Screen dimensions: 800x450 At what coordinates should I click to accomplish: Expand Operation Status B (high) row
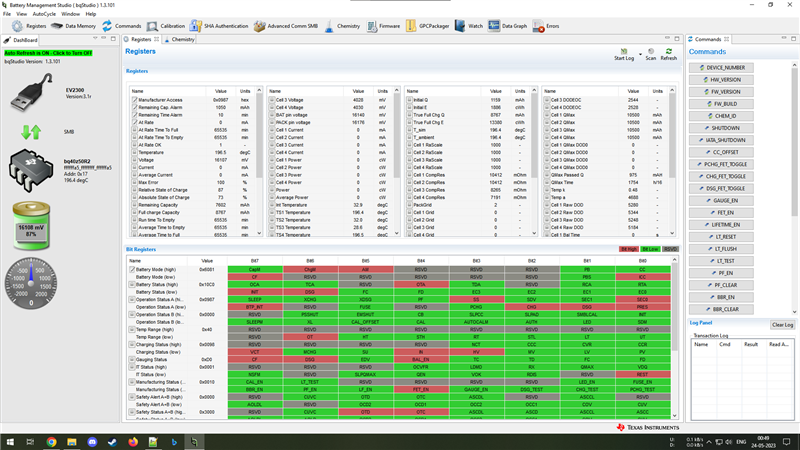(x=132, y=315)
